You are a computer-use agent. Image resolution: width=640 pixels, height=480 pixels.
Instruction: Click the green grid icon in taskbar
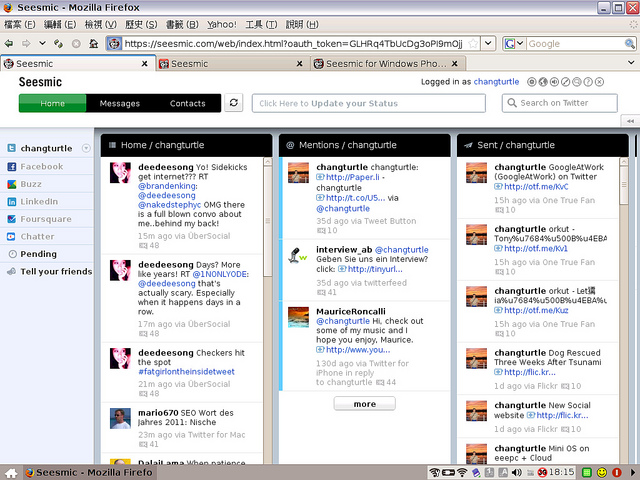587,472
